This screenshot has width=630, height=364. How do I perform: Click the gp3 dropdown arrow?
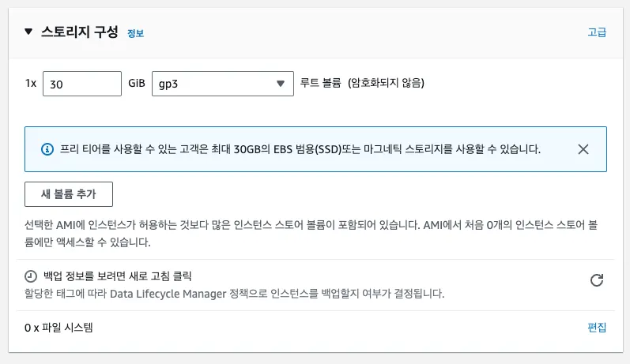click(x=281, y=84)
